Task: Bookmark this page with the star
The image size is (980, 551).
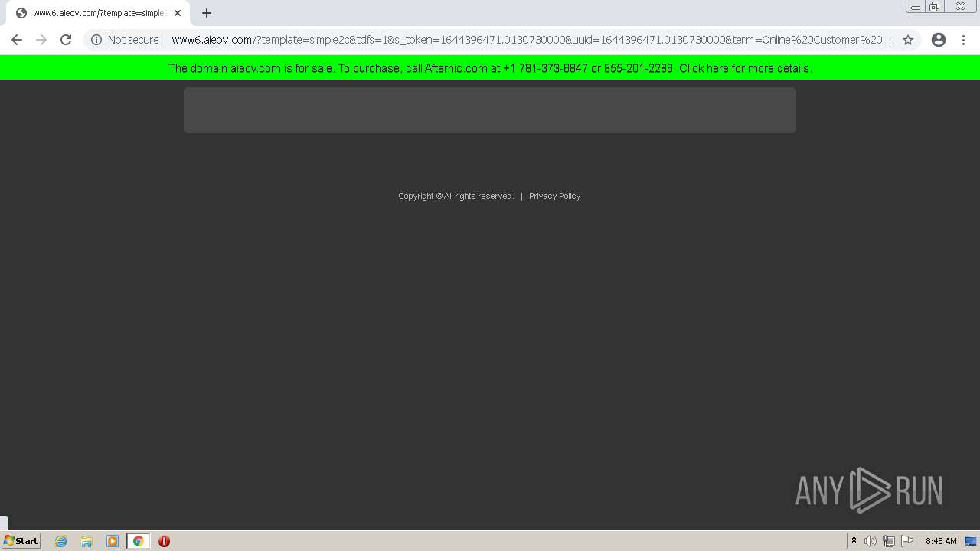Action: (x=908, y=40)
